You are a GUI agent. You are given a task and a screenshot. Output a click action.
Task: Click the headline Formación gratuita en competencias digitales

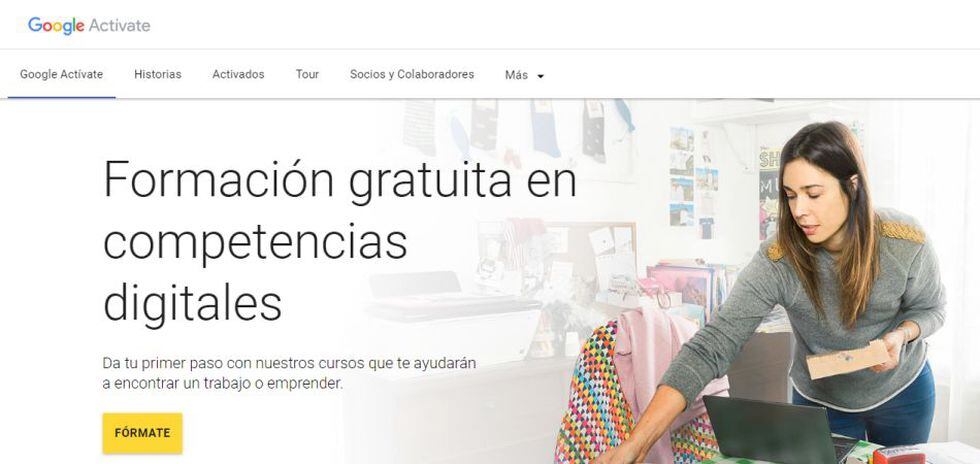coord(339,241)
